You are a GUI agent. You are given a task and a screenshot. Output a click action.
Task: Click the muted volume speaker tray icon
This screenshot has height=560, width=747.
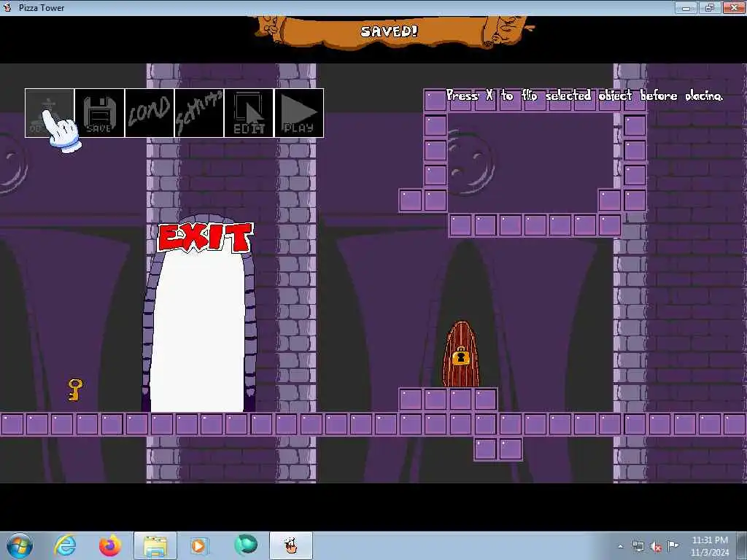click(656, 547)
